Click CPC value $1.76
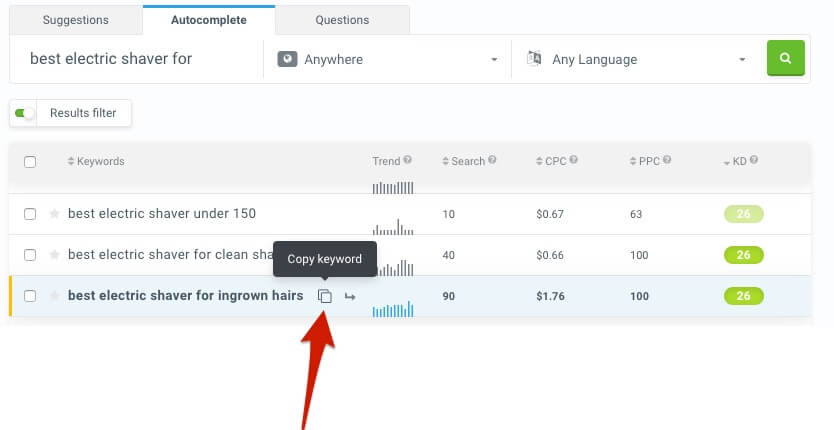The image size is (834, 430). pyautogui.click(x=551, y=296)
